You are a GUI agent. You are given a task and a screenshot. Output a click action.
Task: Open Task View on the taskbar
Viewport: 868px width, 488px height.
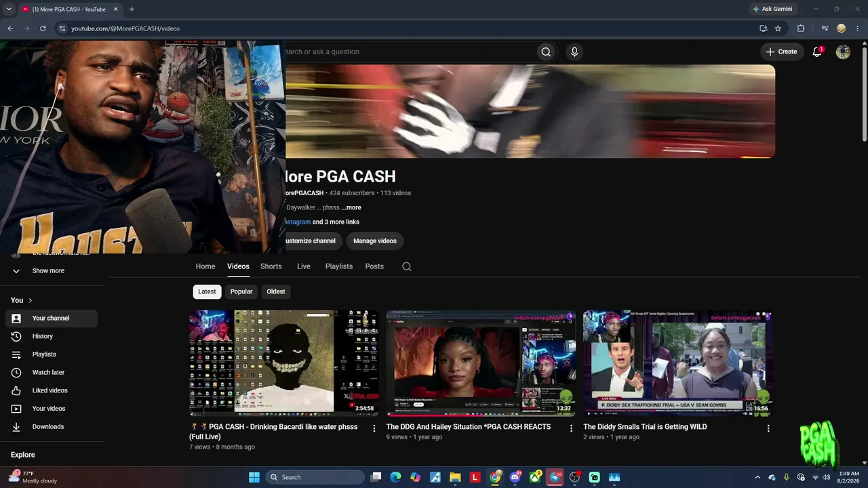tap(376, 477)
